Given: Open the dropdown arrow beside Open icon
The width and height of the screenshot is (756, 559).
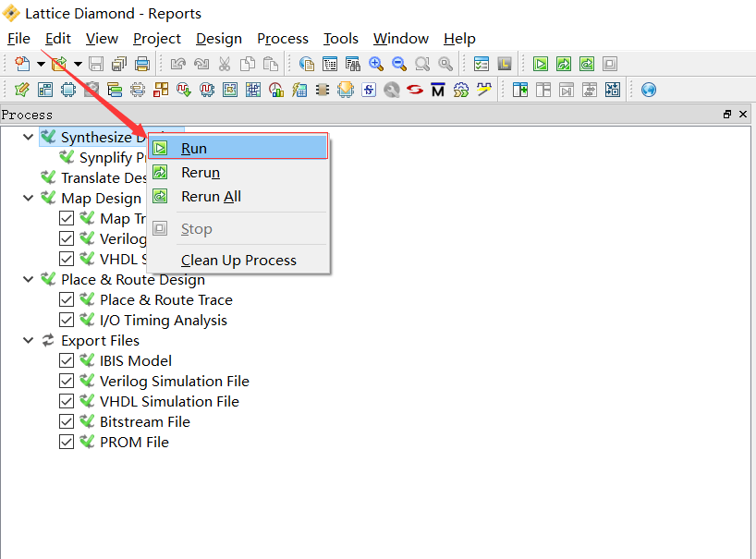Looking at the screenshot, I should point(79,64).
